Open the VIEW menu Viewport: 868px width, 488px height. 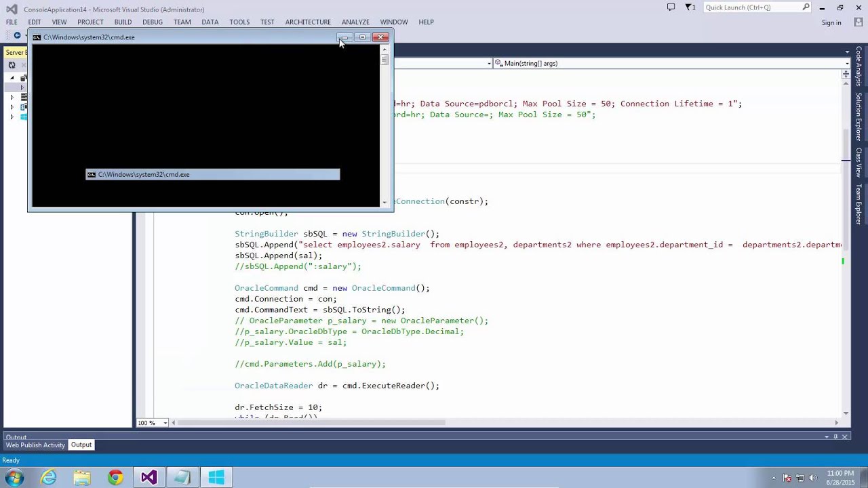pos(60,22)
